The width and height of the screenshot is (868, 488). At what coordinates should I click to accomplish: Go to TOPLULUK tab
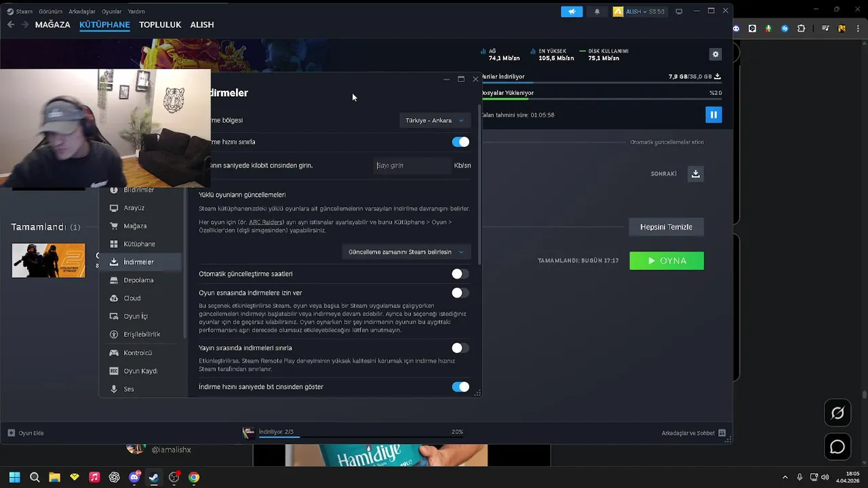tap(160, 24)
